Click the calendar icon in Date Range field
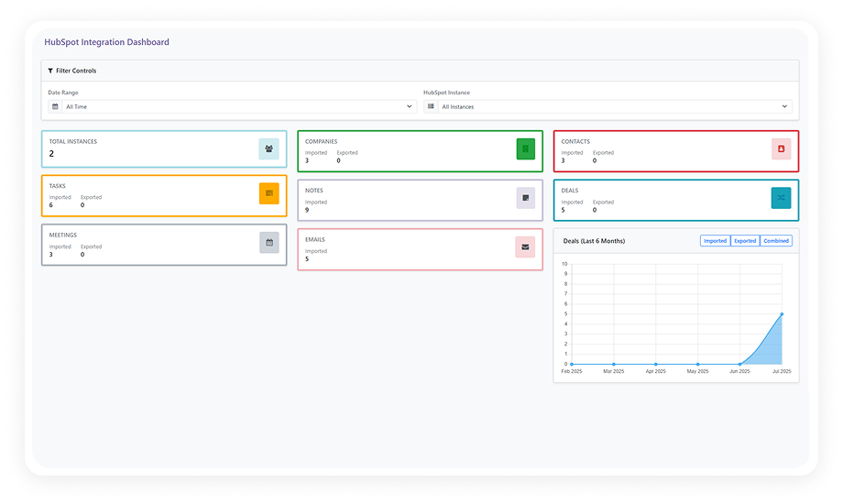 55,106
